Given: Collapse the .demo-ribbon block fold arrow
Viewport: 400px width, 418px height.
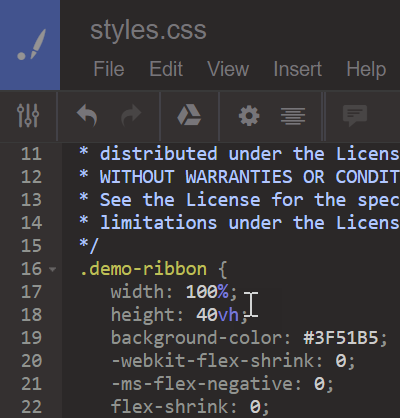Looking at the screenshot, I should point(52,269).
